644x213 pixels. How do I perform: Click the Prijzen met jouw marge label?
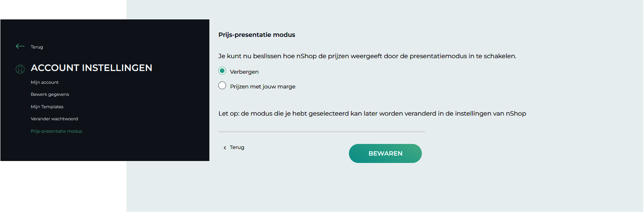[263, 87]
